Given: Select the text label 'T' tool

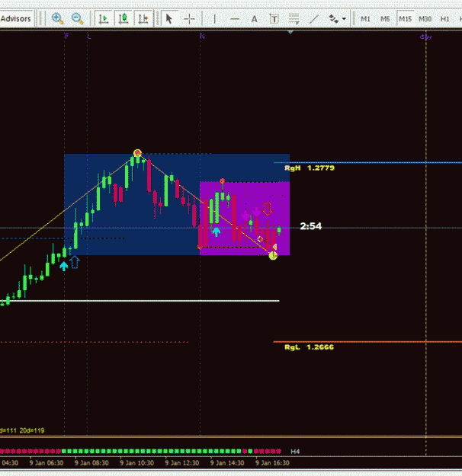Looking at the screenshot, I should point(274,19).
